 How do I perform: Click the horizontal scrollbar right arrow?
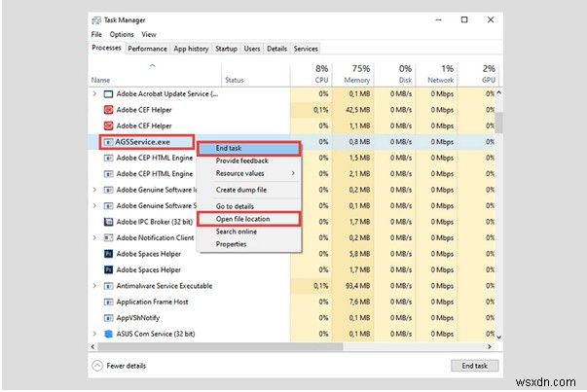[490, 346]
